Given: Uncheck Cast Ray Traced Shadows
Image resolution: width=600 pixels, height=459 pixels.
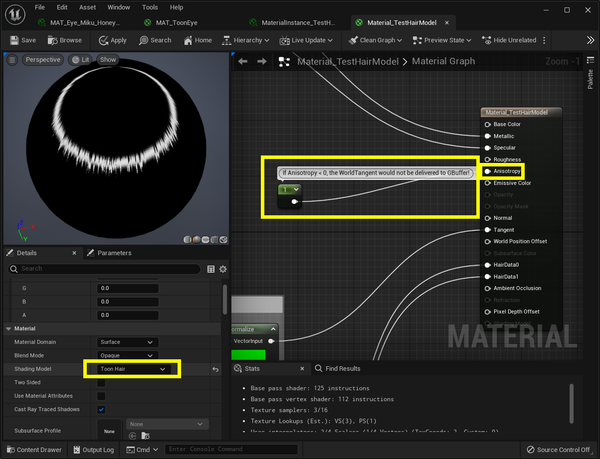Looking at the screenshot, I should pyautogui.click(x=101, y=409).
